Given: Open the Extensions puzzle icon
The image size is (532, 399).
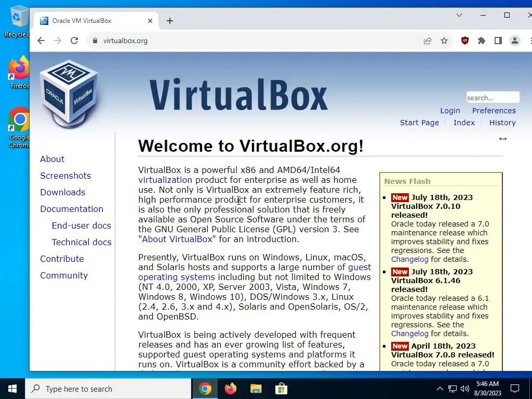Looking at the screenshot, I should tap(482, 41).
